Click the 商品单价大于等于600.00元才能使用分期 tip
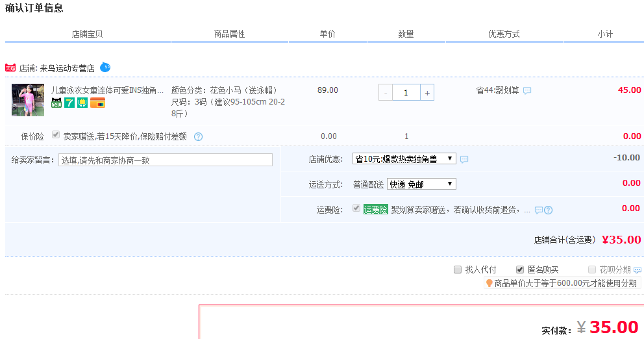Viewport: 644px width, 339px height. [x=565, y=283]
